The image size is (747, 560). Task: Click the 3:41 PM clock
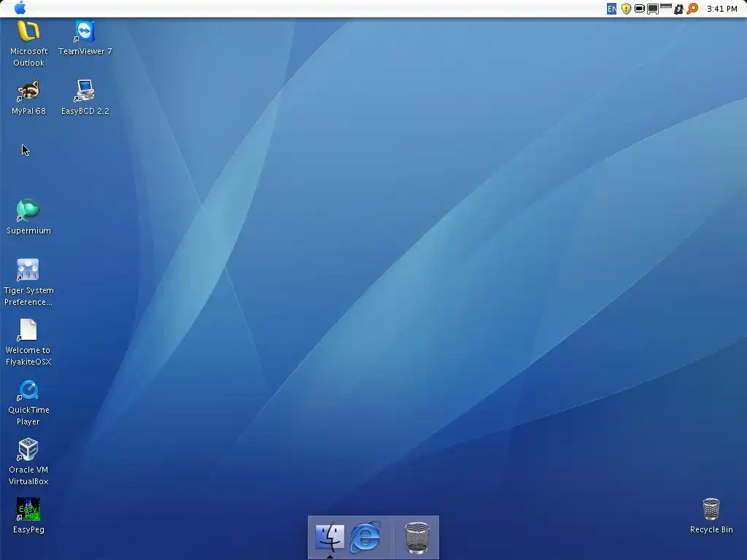pyautogui.click(x=721, y=9)
